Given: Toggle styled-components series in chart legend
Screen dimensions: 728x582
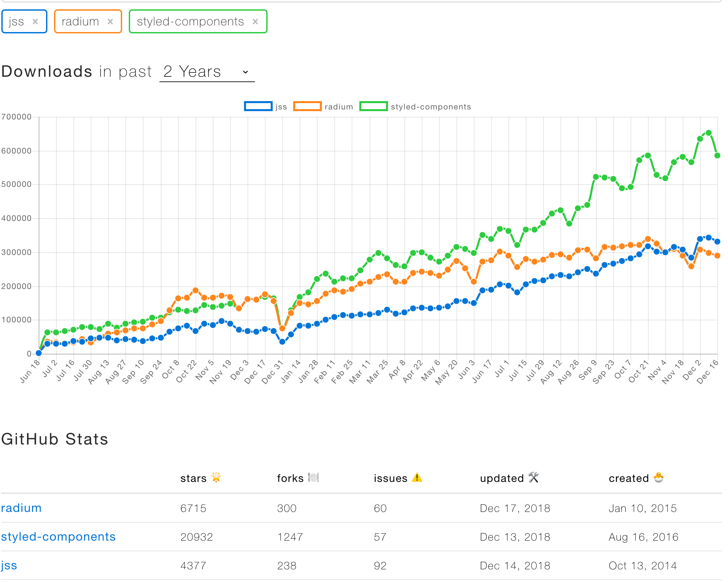Looking at the screenshot, I should tap(430, 107).
